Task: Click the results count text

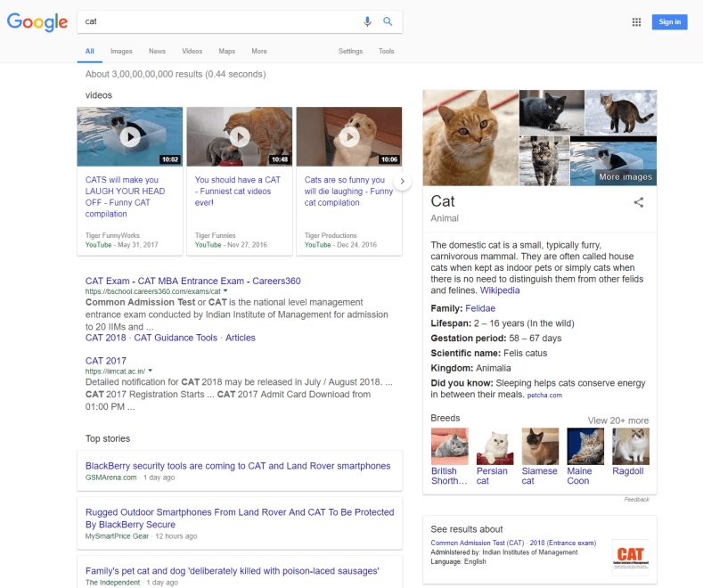Action: coord(176,74)
